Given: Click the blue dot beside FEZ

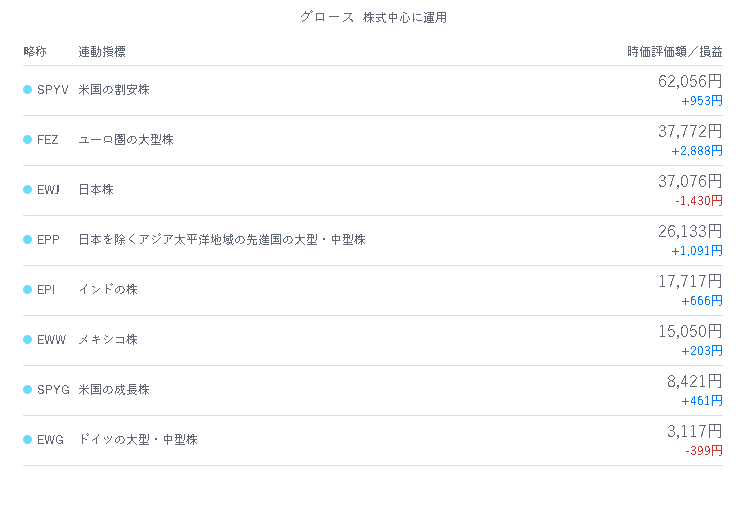Looking at the screenshot, I should 27,139.
